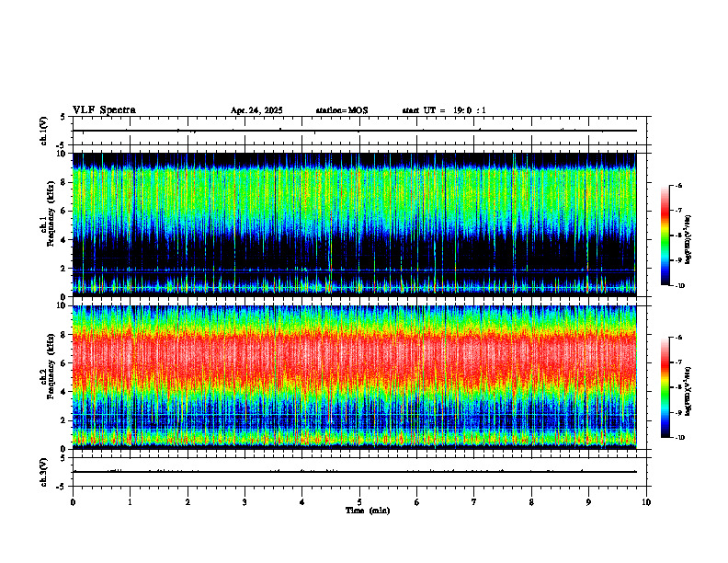Click the "-10" label on ch.2 colorbar
The image size is (728, 563).
[x=679, y=438]
